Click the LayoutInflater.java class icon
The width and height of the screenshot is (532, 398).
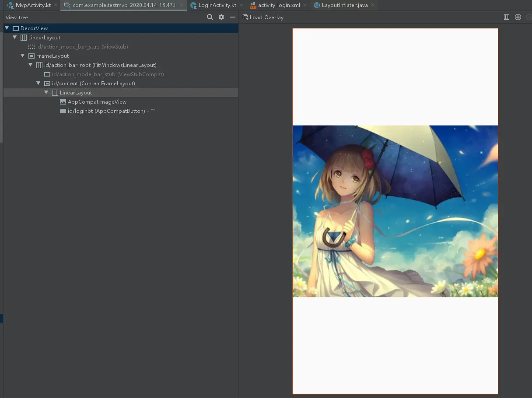pyautogui.click(x=317, y=5)
